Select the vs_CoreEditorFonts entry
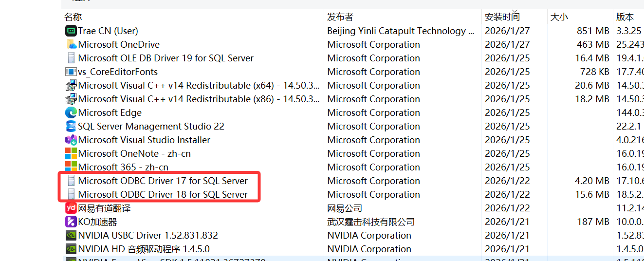Screen dimensions: 644x261 pyautogui.click(x=118, y=72)
